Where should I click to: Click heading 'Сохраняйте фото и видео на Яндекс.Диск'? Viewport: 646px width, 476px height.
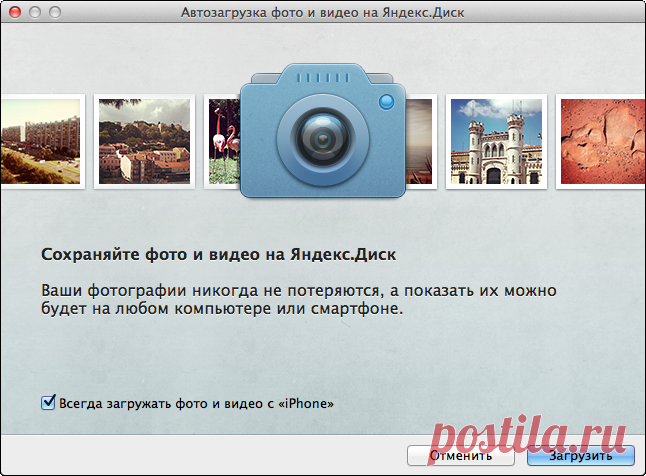[x=218, y=254]
